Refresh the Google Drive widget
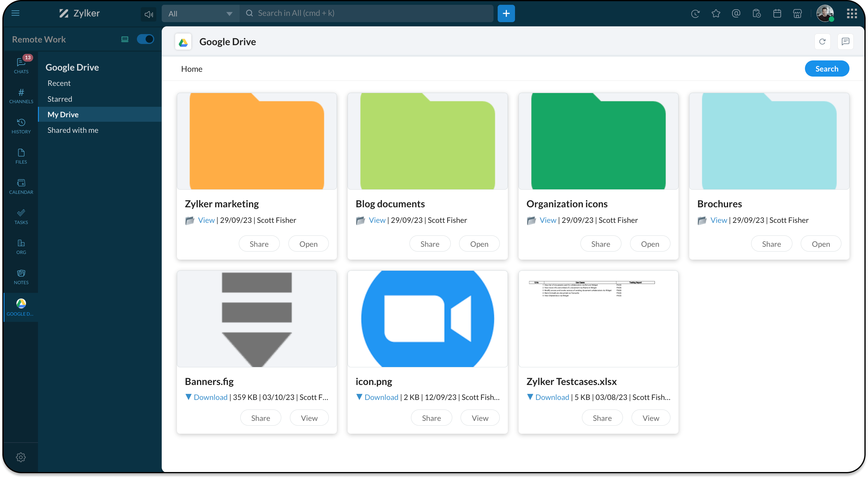 coord(822,42)
